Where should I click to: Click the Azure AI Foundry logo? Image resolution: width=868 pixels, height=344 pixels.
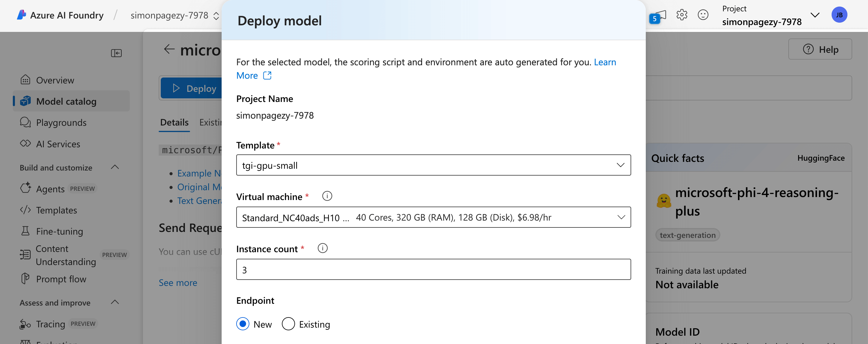(x=21, y=15)
